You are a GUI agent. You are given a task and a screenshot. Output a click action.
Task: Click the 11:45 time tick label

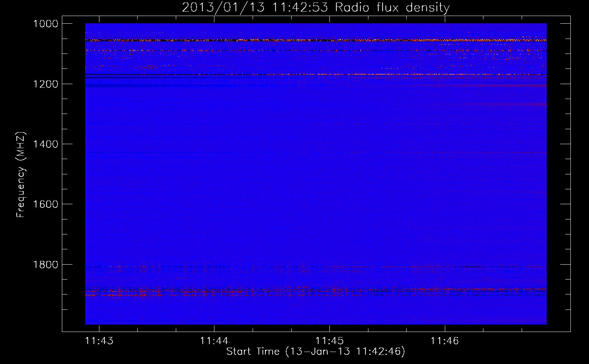point(329,341)
